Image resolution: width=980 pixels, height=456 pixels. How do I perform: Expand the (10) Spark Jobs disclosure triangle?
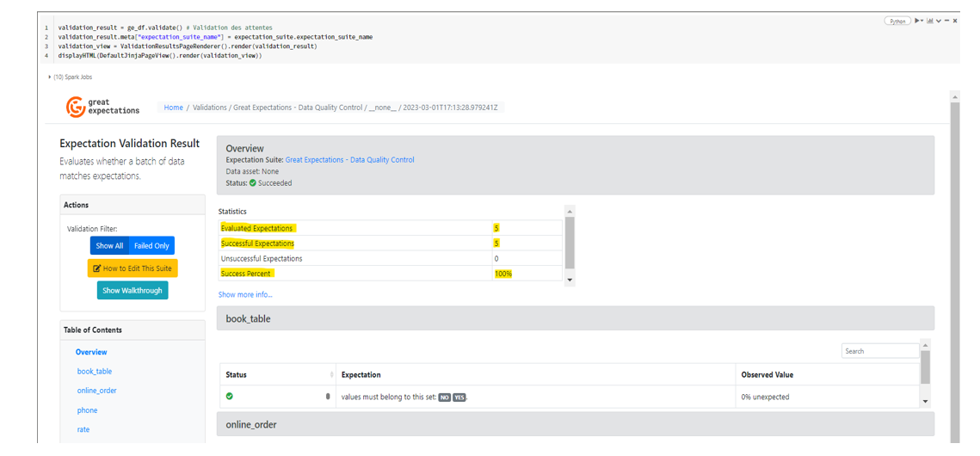coord(49,77)
